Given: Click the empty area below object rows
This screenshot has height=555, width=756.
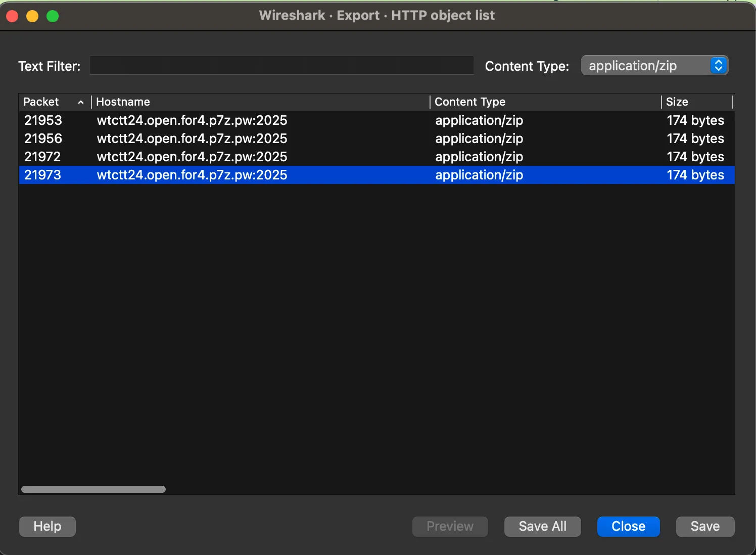Looking at the screenshot, I should click(376, 329).
